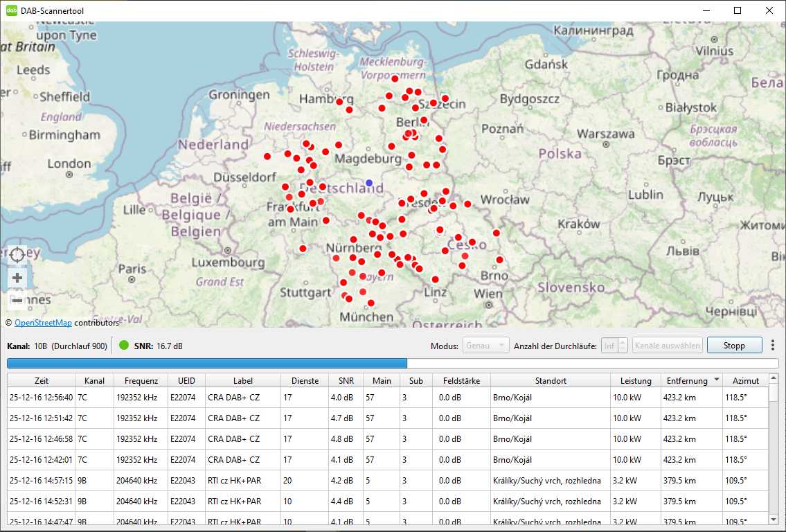Zoom out the map with minus button
The width and height of the screenshot is (786, 532).
[17, 301]
